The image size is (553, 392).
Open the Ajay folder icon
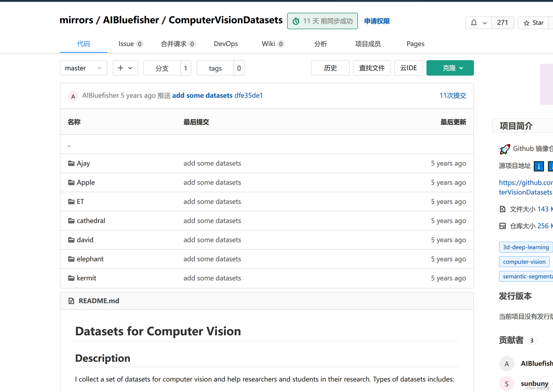pos(71,163)
